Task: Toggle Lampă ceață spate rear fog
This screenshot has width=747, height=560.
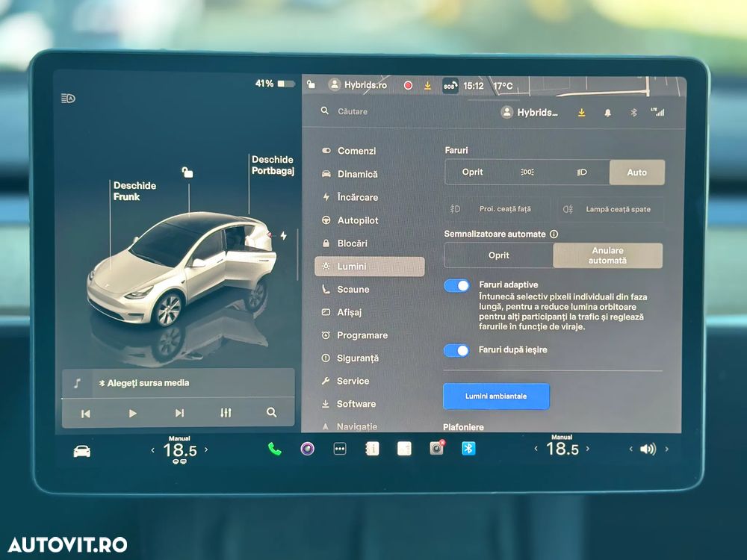Action: (610, 209)
